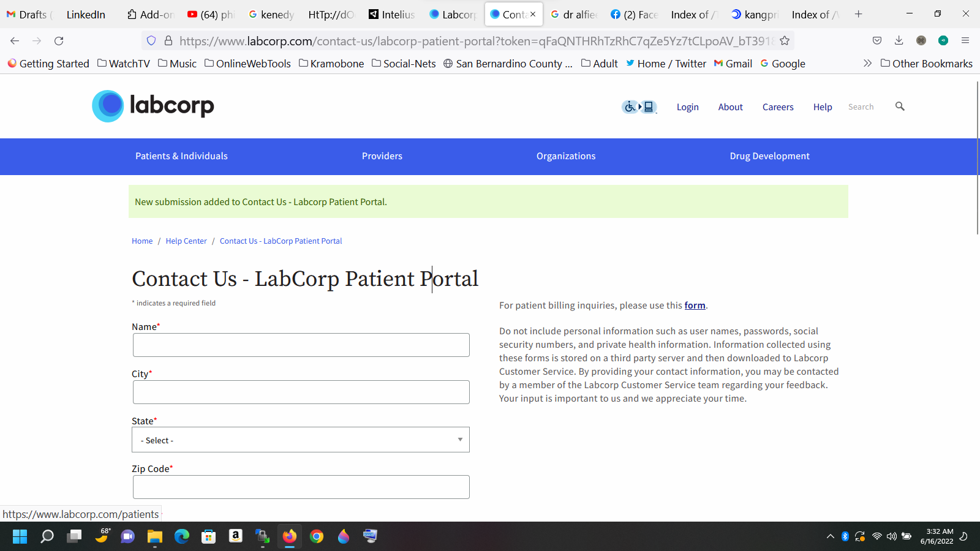The image size is (980, 551).
Task: Click the Labcorp logo
Action: click(x=153, y=106)
